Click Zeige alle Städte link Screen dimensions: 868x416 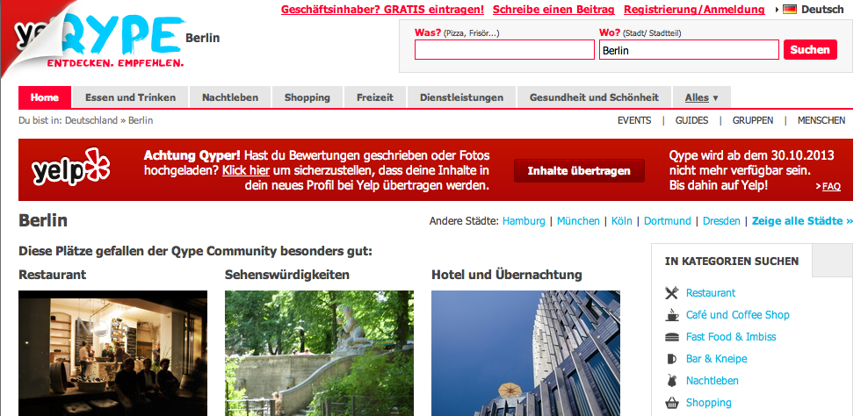[x=802, y=220]
